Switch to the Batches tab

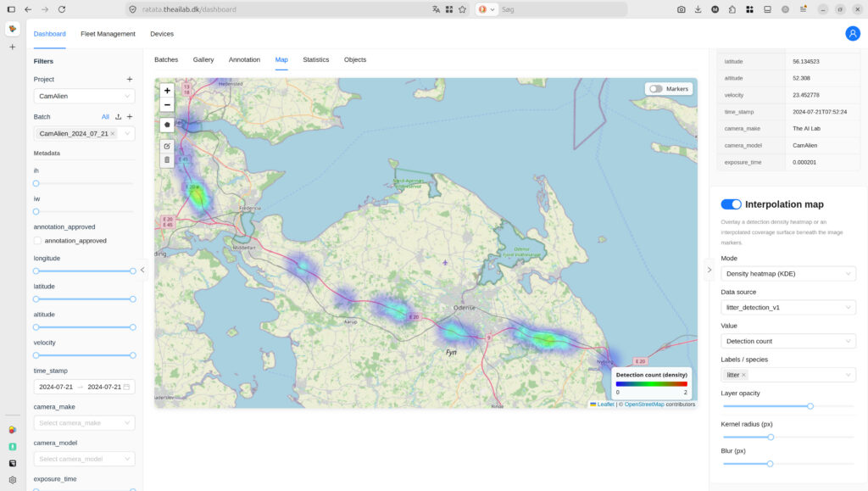click(x=166, y=59)
